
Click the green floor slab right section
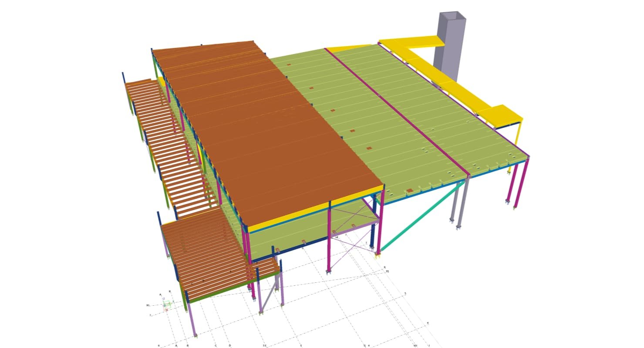[x=435, y=130]
